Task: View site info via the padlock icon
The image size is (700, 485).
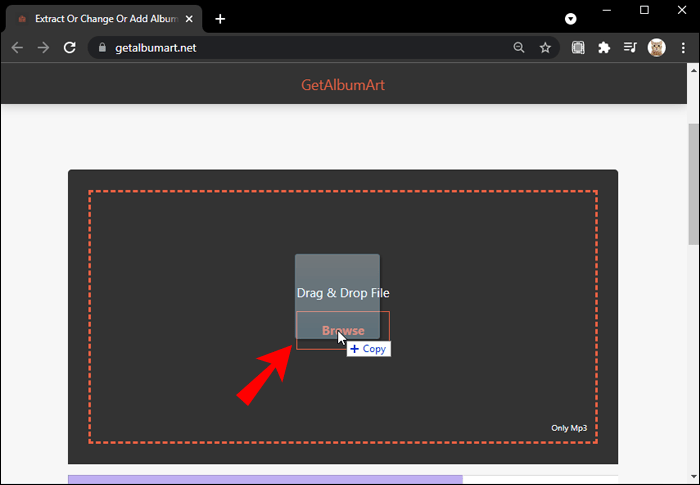Action: pos(102,47)
